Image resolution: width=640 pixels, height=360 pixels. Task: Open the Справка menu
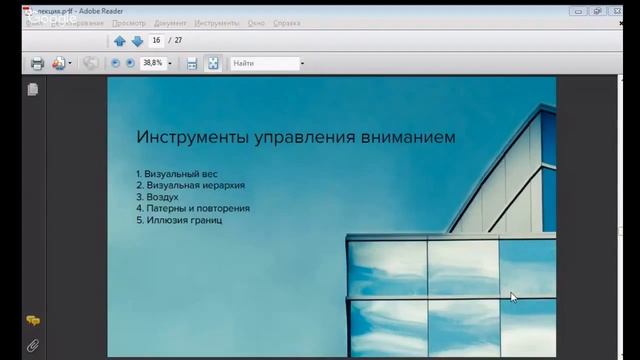pyautogui.click(x=287, y=23)
